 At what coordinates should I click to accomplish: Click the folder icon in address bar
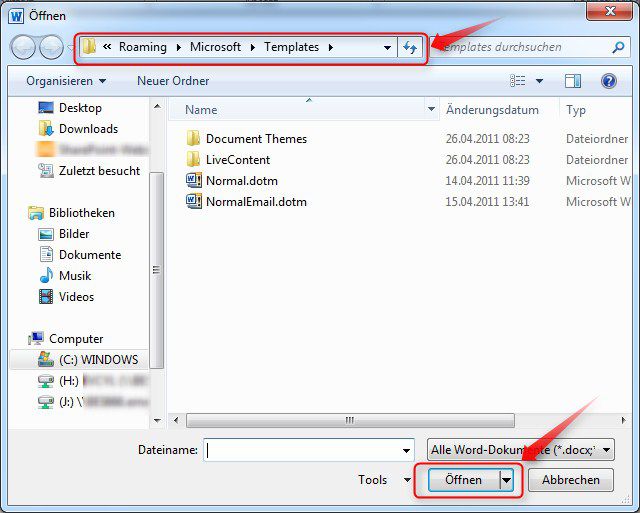pos(89,47)
